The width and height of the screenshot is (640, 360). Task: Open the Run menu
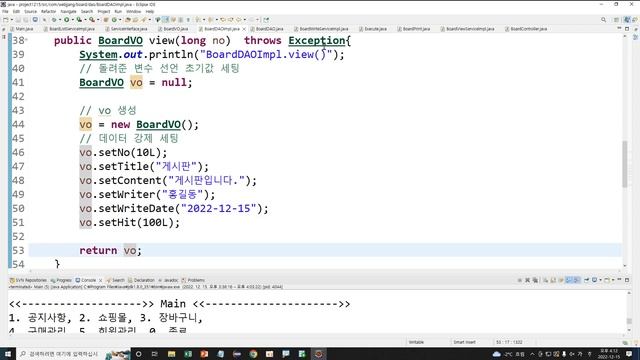118,11
